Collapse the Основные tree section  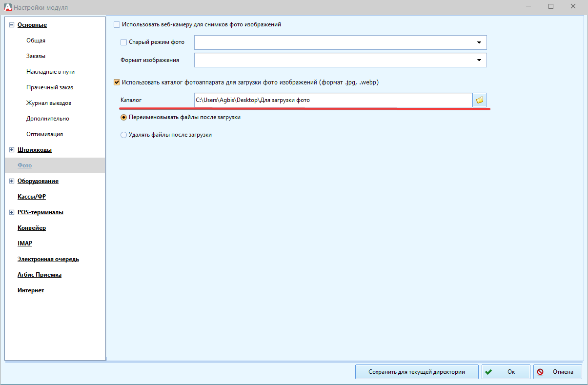12,25
